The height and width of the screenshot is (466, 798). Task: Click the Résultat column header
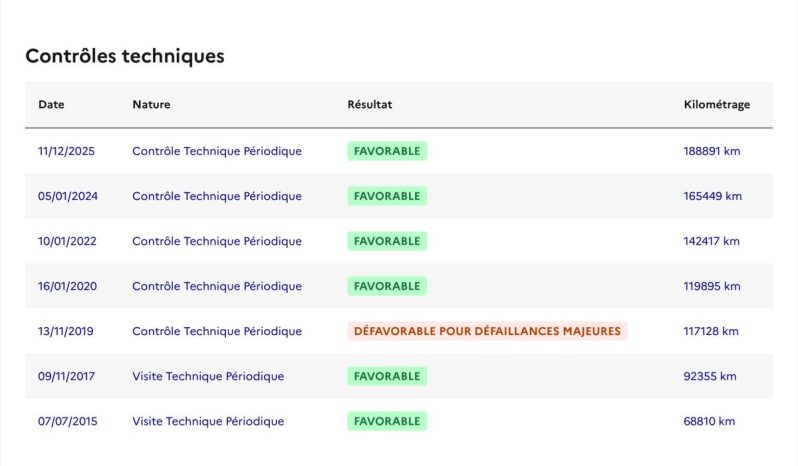369,104
